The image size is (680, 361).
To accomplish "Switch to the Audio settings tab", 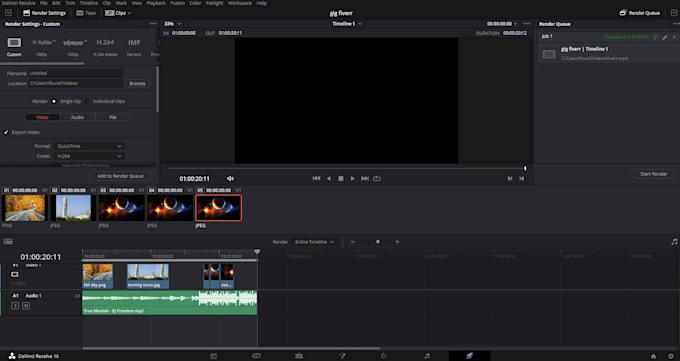I will pos(77,117).
